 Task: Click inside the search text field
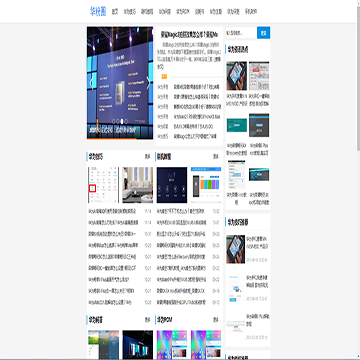[x=241, y=33]
